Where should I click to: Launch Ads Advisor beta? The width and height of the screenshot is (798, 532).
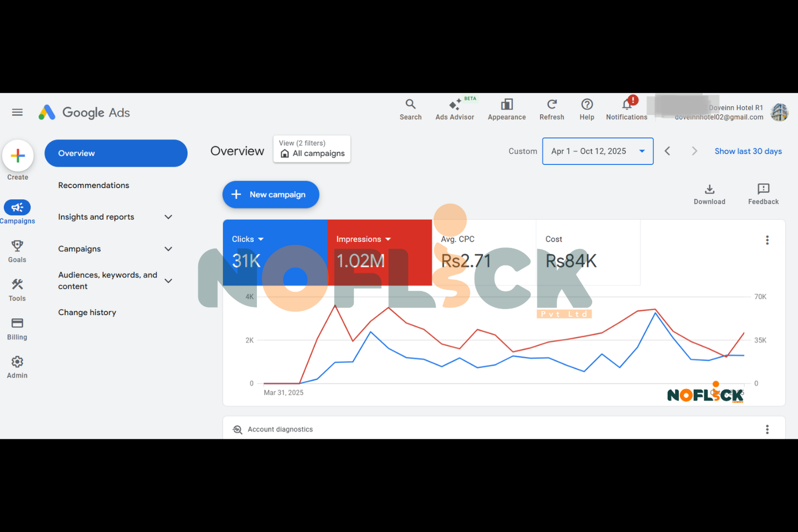[455, 110]
